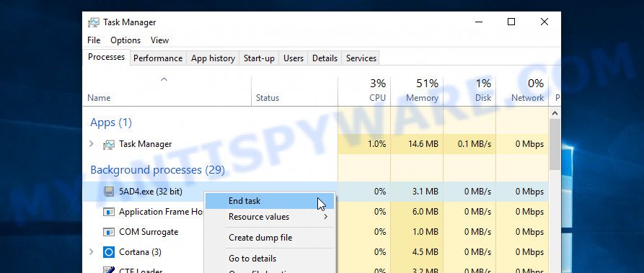
Task: Choose End task in context menu
Action: tap(270, 201)
